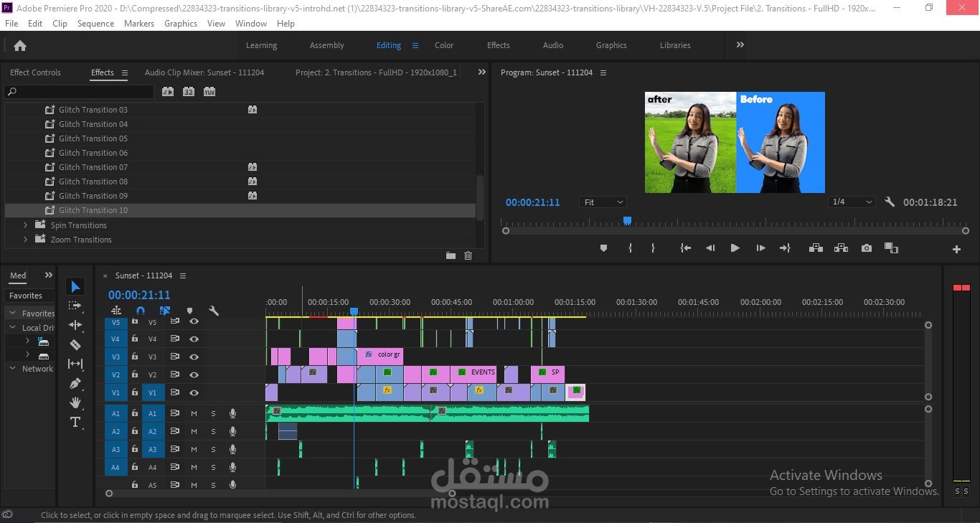
Task: Enable voice-over record on track A1
Action: pos(232,413)
